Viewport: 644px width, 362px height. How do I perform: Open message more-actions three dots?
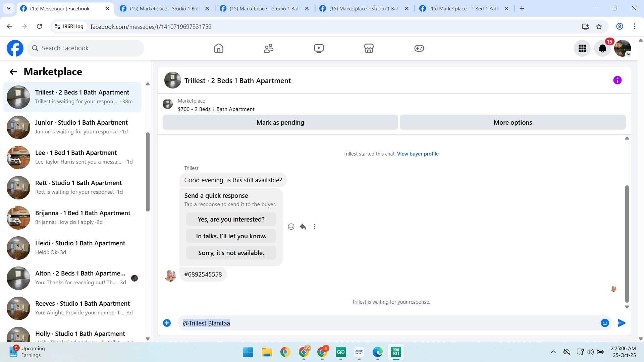point(315,227)
